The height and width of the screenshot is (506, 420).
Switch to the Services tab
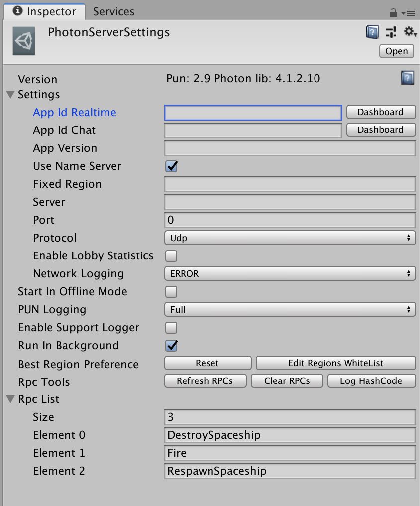click(113, 11)
